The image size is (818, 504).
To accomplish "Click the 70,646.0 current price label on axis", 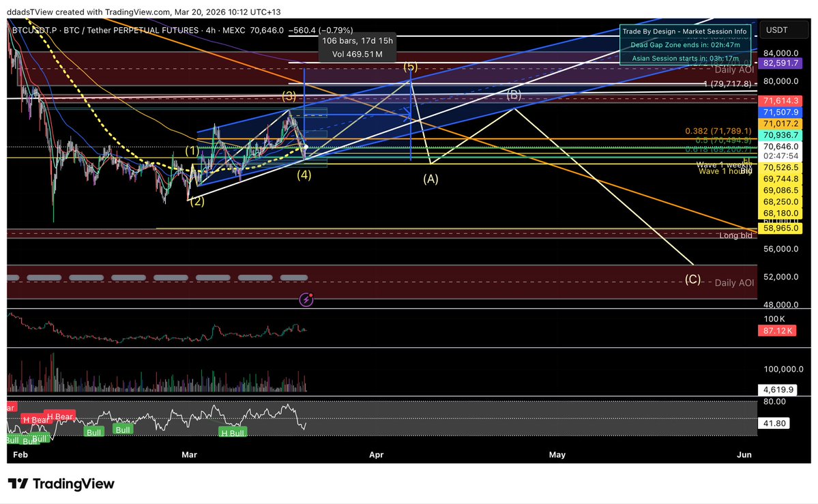I will point(780,147).
